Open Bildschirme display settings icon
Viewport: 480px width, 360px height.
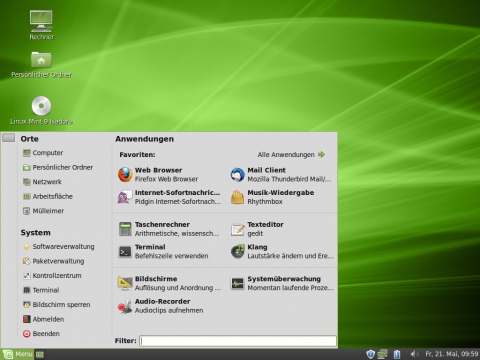pyautogui.click(x=125, y=283)
